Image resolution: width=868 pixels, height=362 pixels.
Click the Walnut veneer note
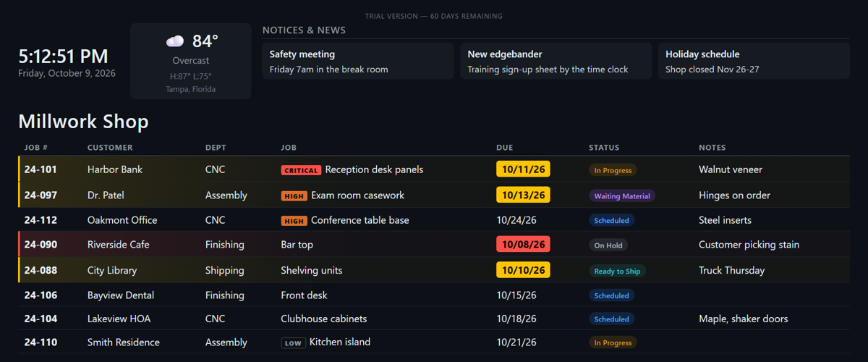click(731, 169)
